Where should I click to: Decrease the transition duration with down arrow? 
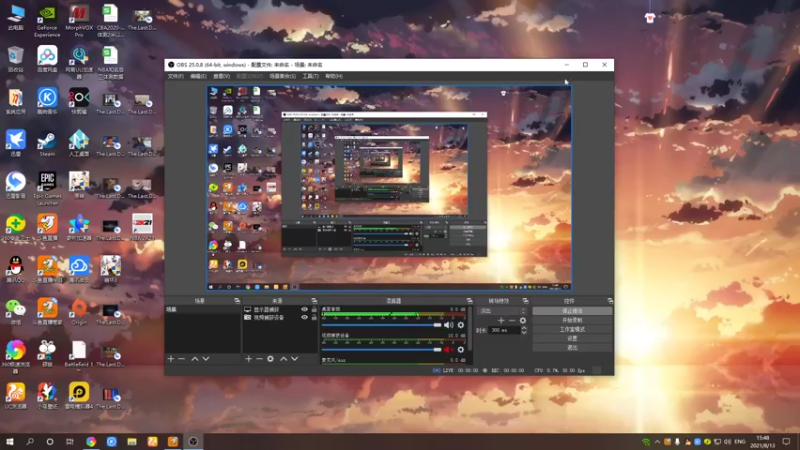point(524,332)
